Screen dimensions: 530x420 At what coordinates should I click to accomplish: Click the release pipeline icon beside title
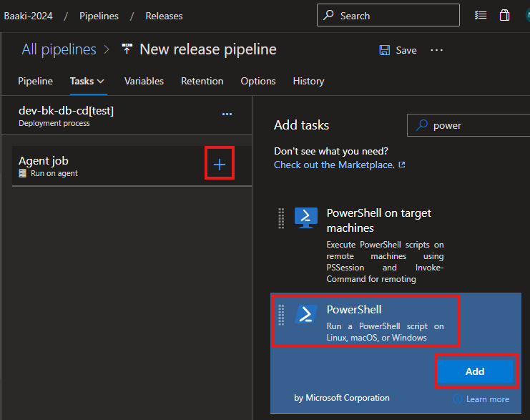pos(127,49)
